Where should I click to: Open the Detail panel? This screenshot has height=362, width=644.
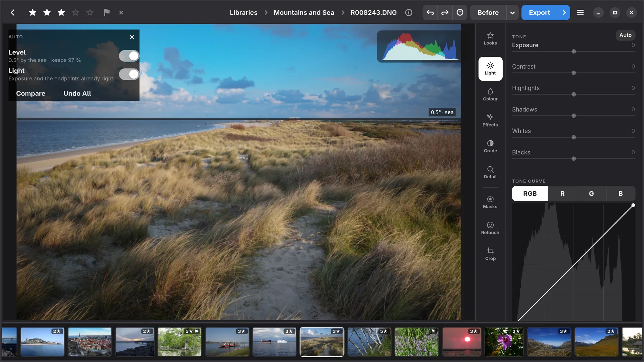click(x=490, y=172)
